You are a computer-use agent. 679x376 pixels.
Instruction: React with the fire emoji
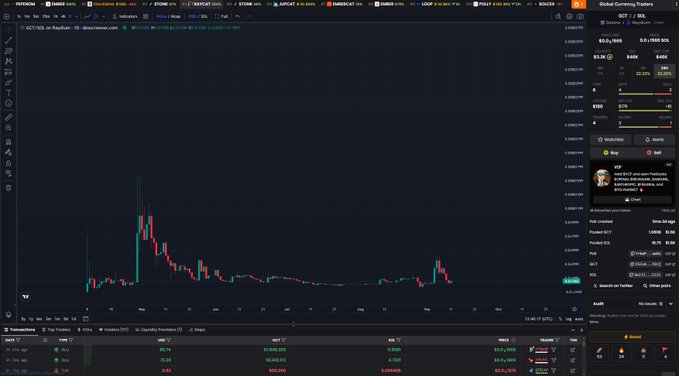pyautogui.click(x=621, y=353)
